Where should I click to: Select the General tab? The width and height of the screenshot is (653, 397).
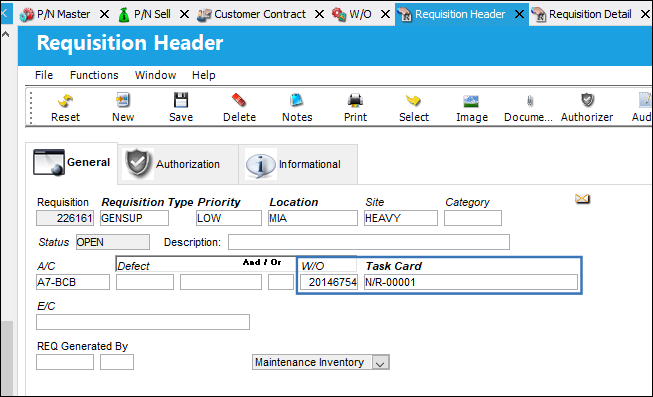coord(72,162)
